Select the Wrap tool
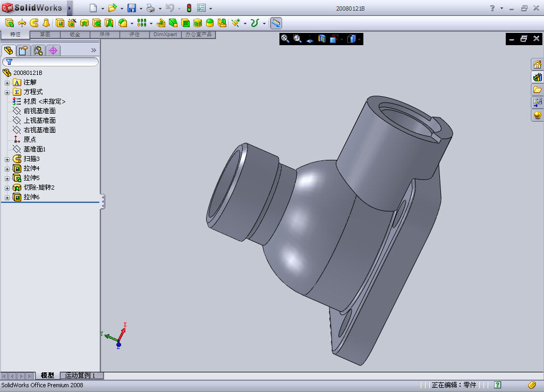This screenshot has height=392, width=544. (x=198, y=23)
